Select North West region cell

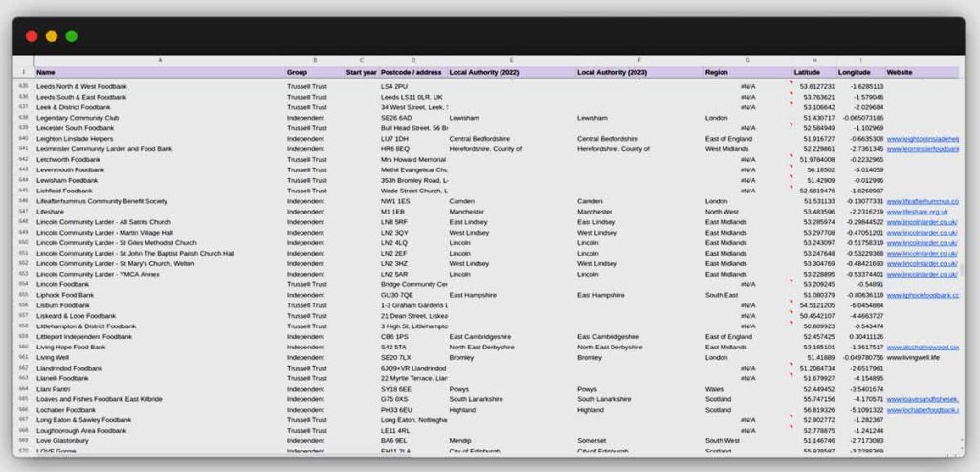[747, 212]
